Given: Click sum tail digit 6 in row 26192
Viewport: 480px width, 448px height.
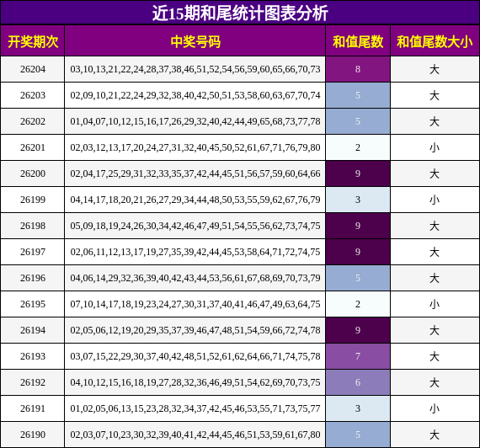Looking at the screenshot, I should pos(358,382).
